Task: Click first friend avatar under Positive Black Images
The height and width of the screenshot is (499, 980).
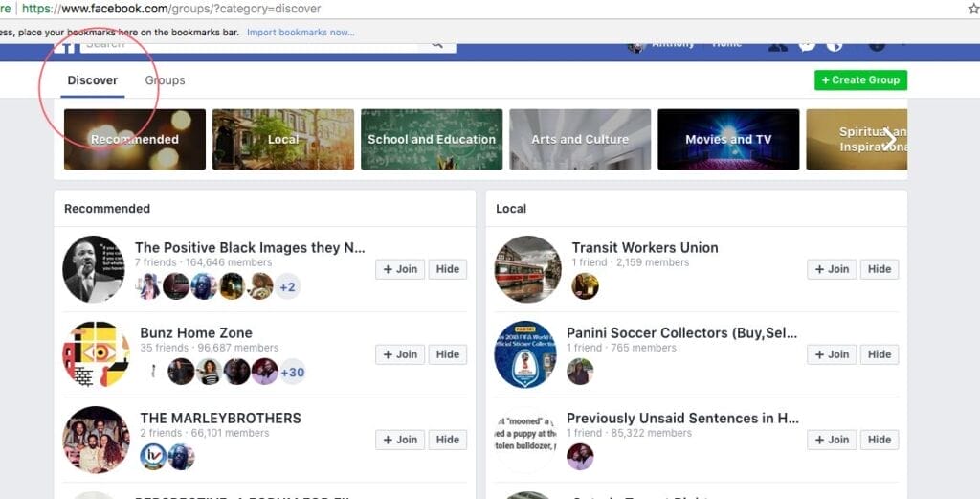Action: pos(148,286)
